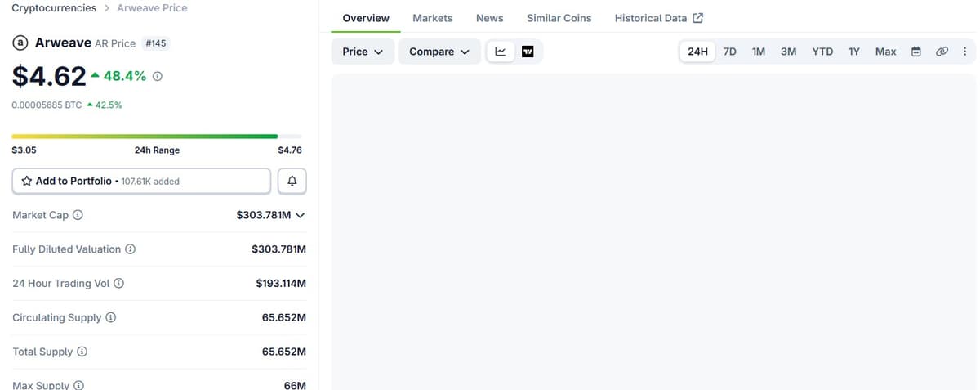Click the Add to Portfolio button
980x390 pixels.
click(x=141, y=182)
